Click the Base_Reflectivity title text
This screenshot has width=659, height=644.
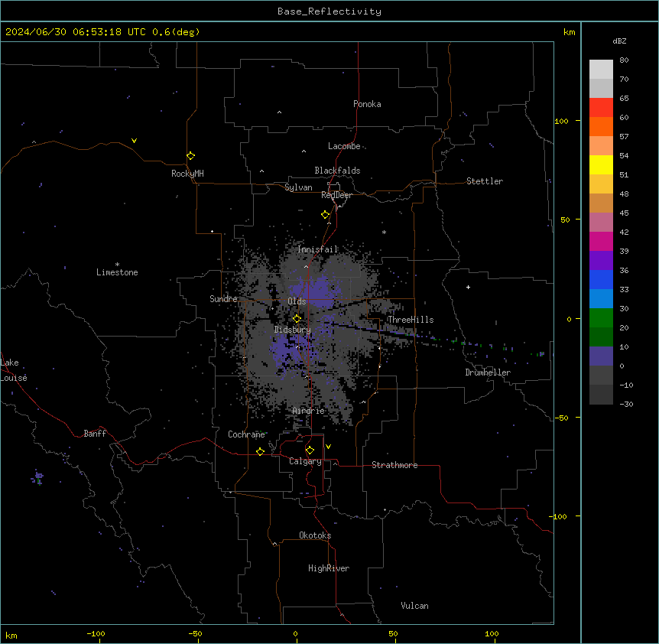click(x=329, y=11)
